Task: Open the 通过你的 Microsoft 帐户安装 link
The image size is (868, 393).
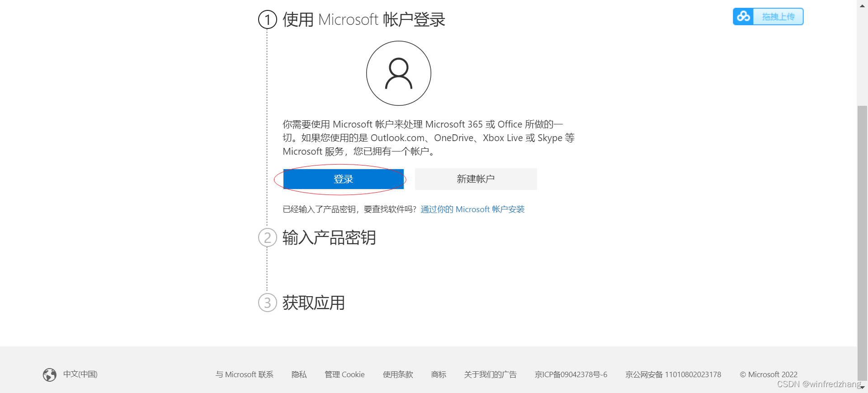Action: pyautogui.click(x=472, y=209)
